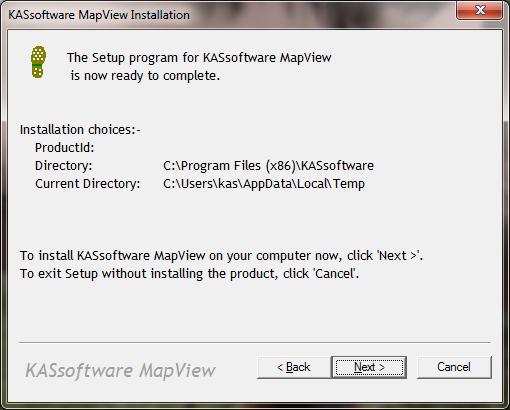Click the Current Directory: label
This screenshot has height=410, width=510.
pos(88,184)
